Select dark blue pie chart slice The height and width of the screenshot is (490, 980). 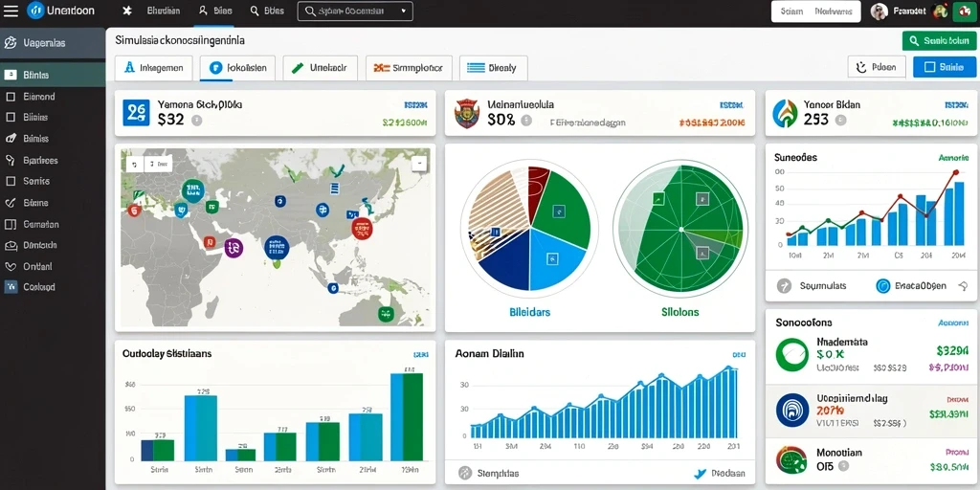pos(505,261)
